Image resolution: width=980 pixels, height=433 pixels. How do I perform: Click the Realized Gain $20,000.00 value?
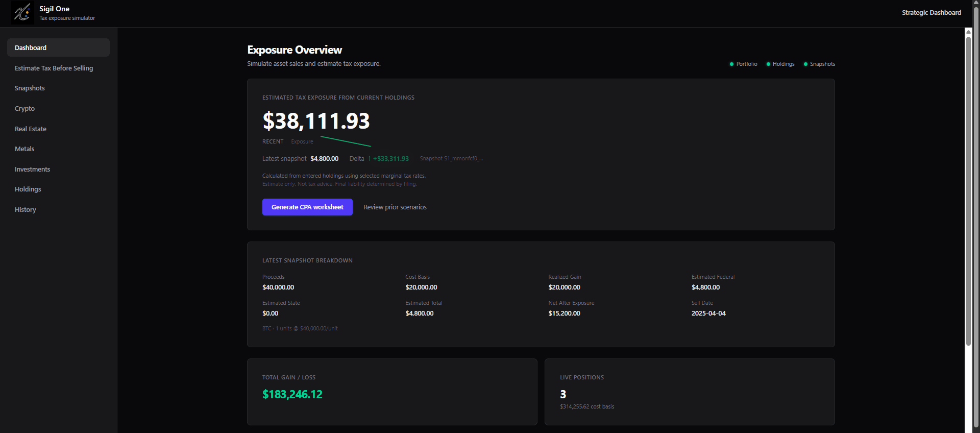564,287
